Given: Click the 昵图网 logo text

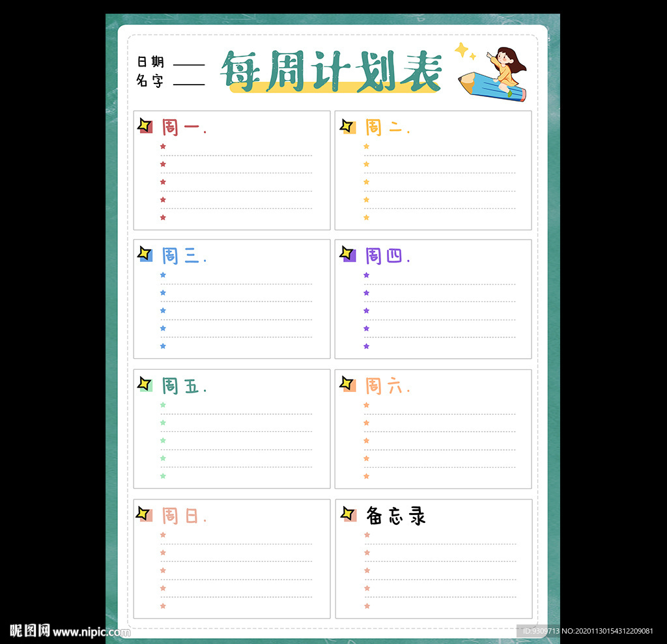Looking at the screenshot, I should point(30,630).
